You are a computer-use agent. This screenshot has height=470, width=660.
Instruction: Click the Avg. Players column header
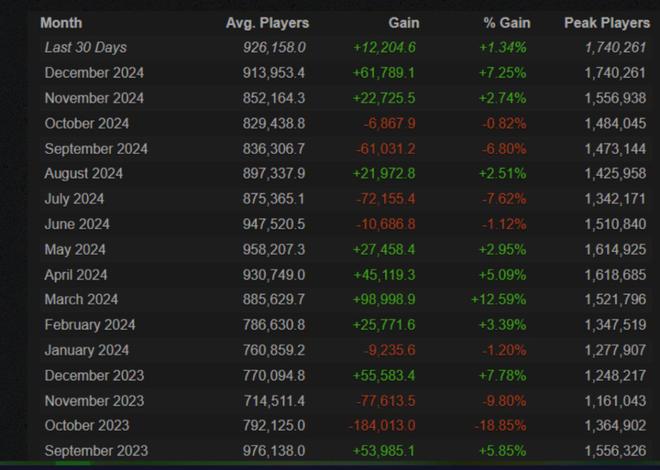pyautogui.click(x=267, y=22)
